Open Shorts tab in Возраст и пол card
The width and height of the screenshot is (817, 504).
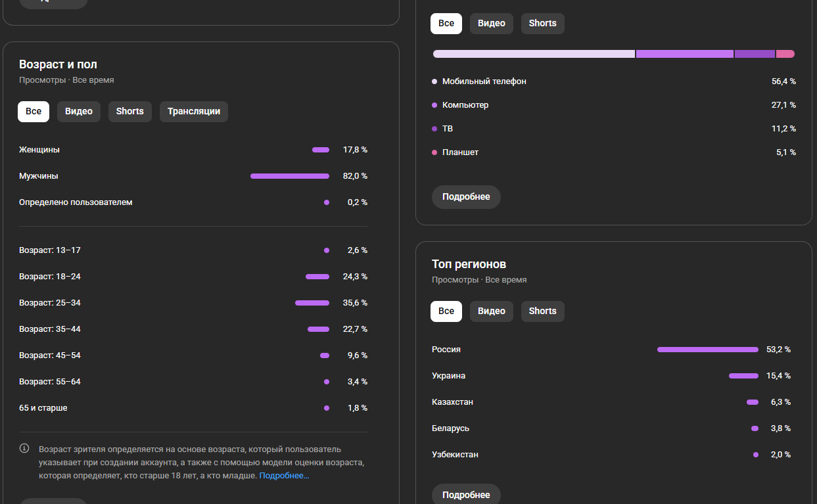129,111
